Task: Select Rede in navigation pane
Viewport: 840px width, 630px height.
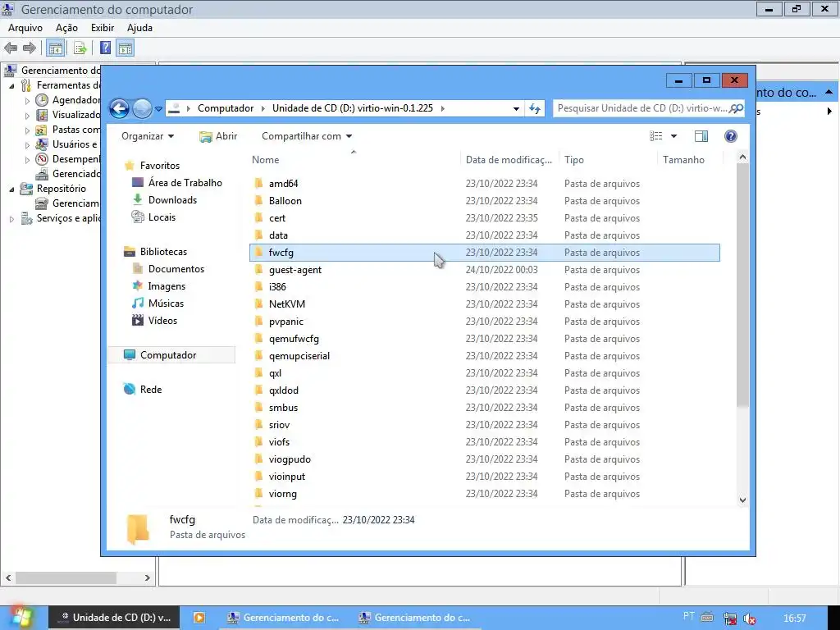Action: tap(151, 390)
